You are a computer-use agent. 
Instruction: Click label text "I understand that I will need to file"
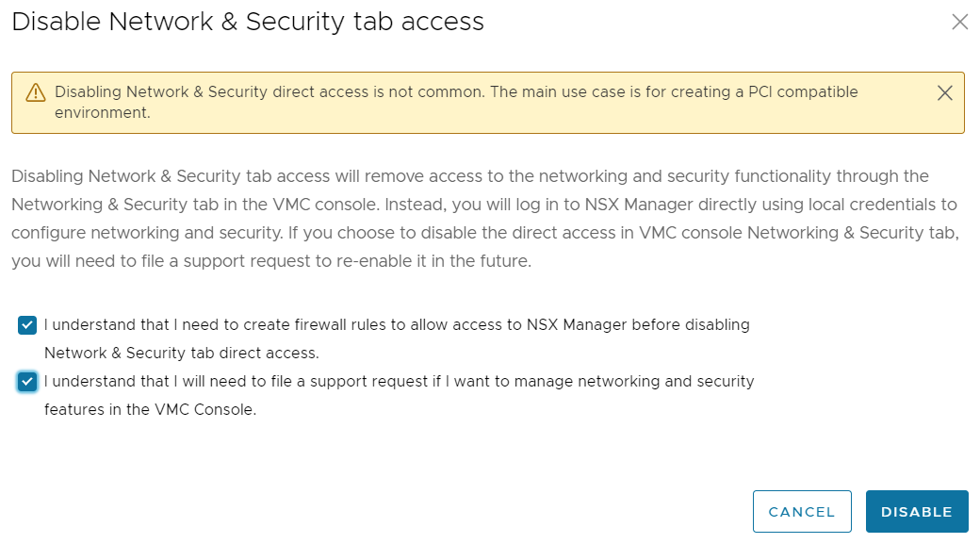coord(170,382)
